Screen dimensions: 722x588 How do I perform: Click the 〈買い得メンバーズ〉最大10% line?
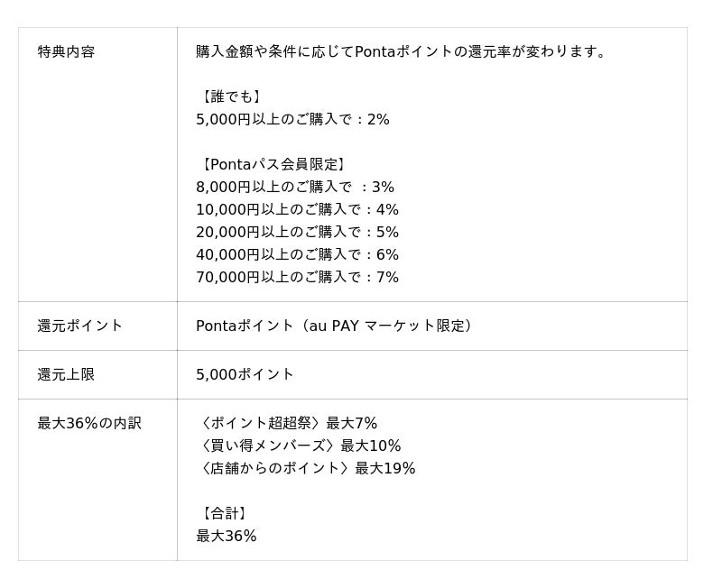pos(300,446)
